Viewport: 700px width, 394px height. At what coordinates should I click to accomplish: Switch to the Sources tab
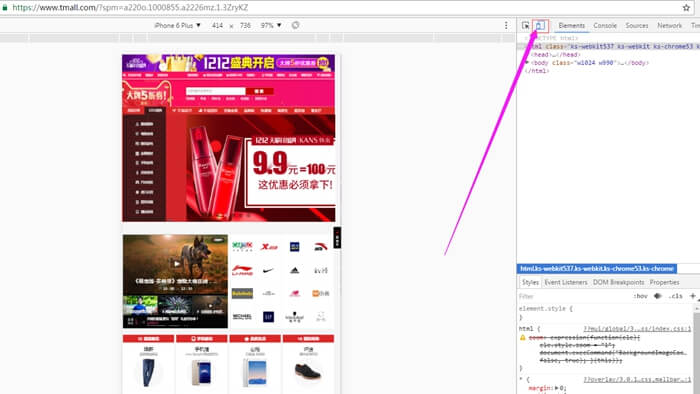coord(637,26)
